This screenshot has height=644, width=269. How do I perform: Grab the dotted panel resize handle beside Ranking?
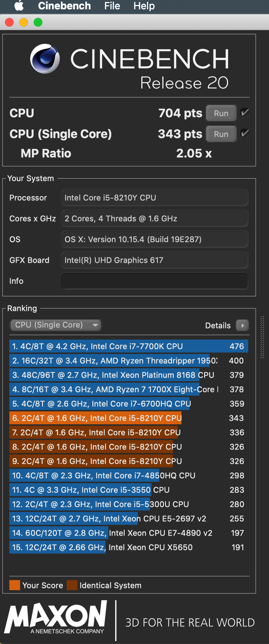262,337
